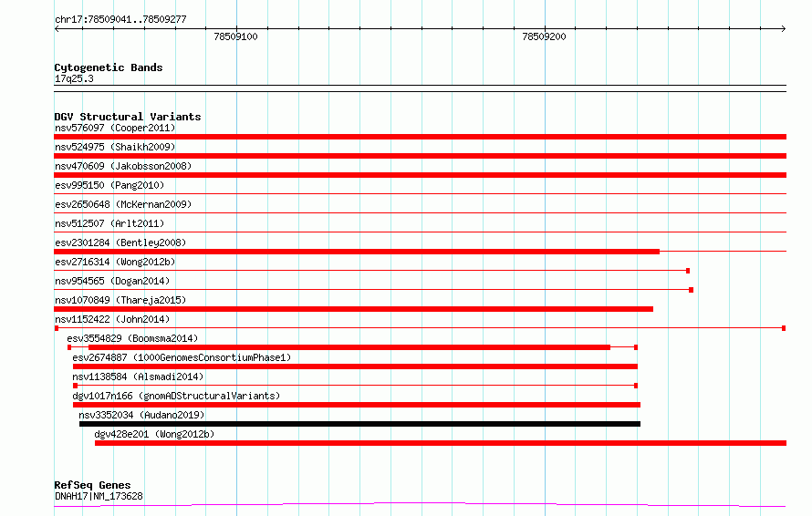
Task: Click the 78509200 ruler position label
Action: pos(544,36)
